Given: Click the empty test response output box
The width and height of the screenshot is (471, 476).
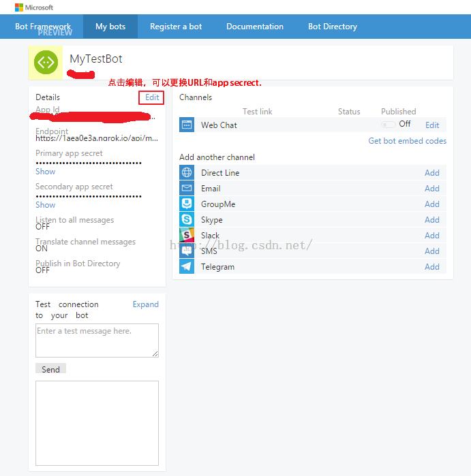Looking at the screenshot, I should point(97,423).
